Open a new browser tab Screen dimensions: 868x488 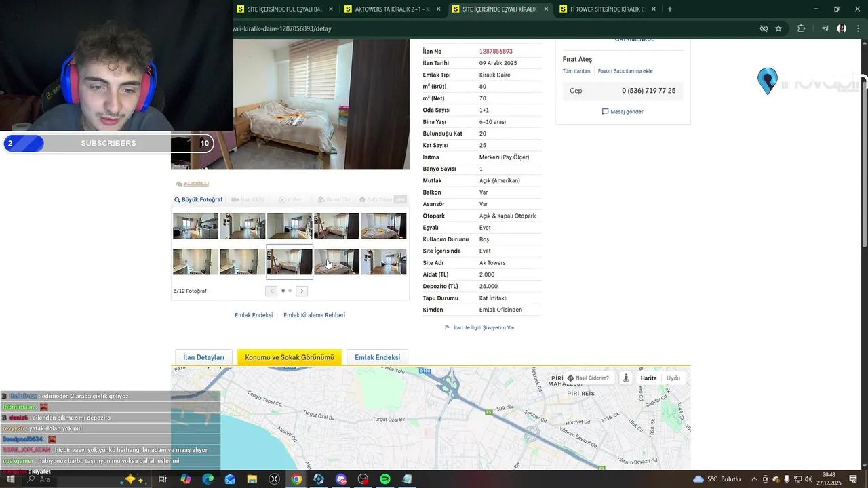click(x=670, y=9)
